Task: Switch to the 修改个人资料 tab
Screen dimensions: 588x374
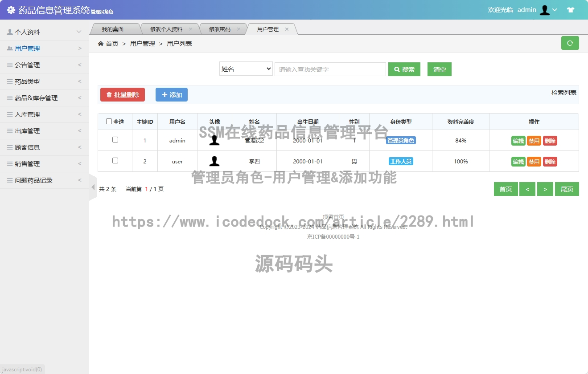Action: click(x=166, y=29)
